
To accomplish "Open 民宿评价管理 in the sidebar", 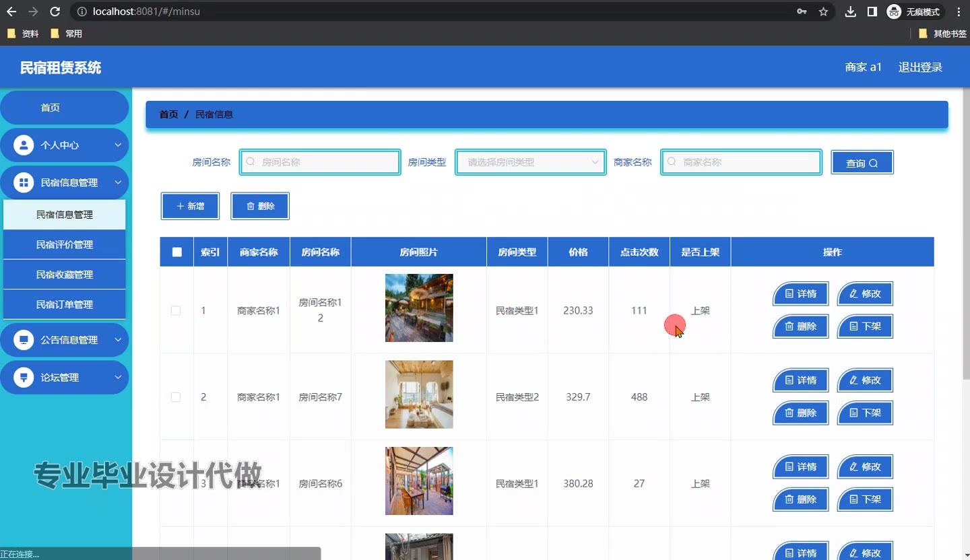I will 65,245.
